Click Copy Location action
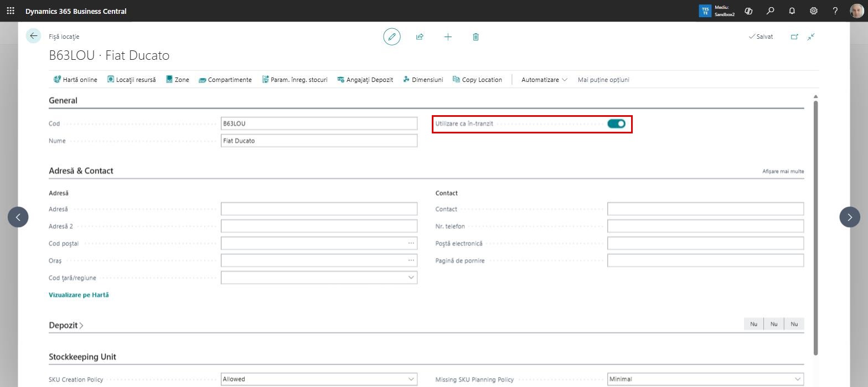Image resolution: width=868 pixels, height=387 pixels. 477,80
